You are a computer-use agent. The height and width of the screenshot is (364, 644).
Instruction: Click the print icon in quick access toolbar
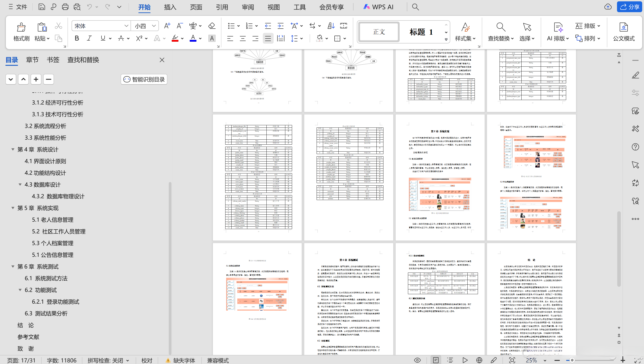65,7
